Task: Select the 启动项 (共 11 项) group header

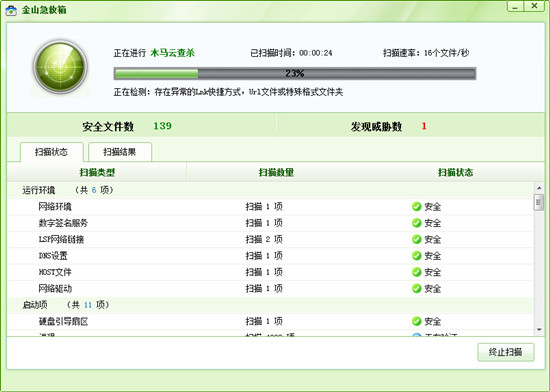Action: 270,305
